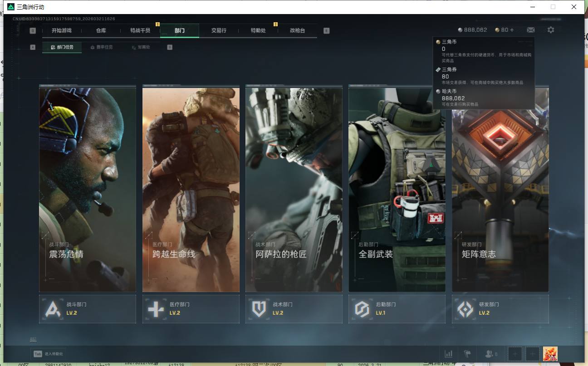Click the D key icon after 军需处
The height and width of the screenshot is (366, 588).
pyautogui.click(x=170, y=47)
